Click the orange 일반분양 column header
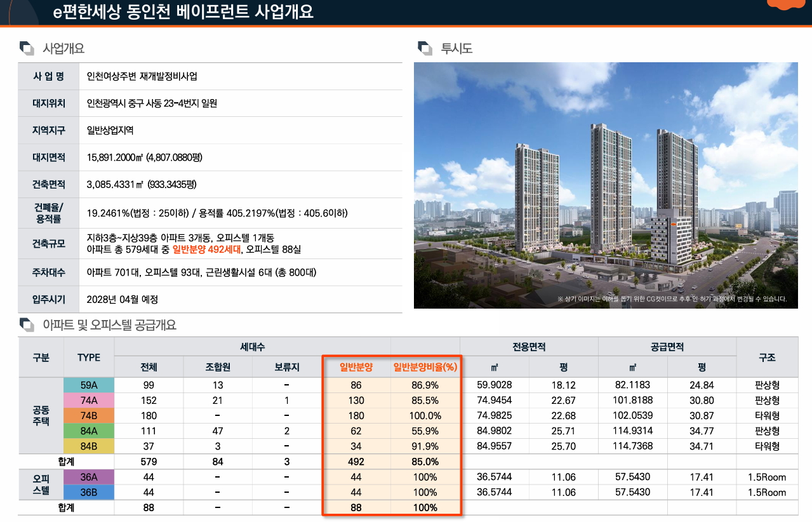Image resolution: width=812 pixels, height=522 pixels. (x=356, y=367)
